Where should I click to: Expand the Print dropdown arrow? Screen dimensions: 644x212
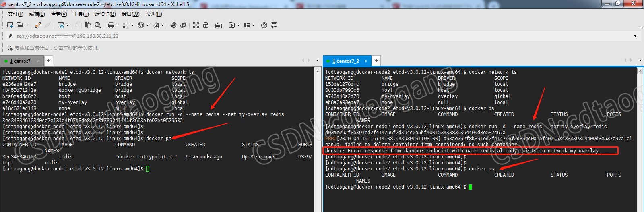(x=118, y=25)
